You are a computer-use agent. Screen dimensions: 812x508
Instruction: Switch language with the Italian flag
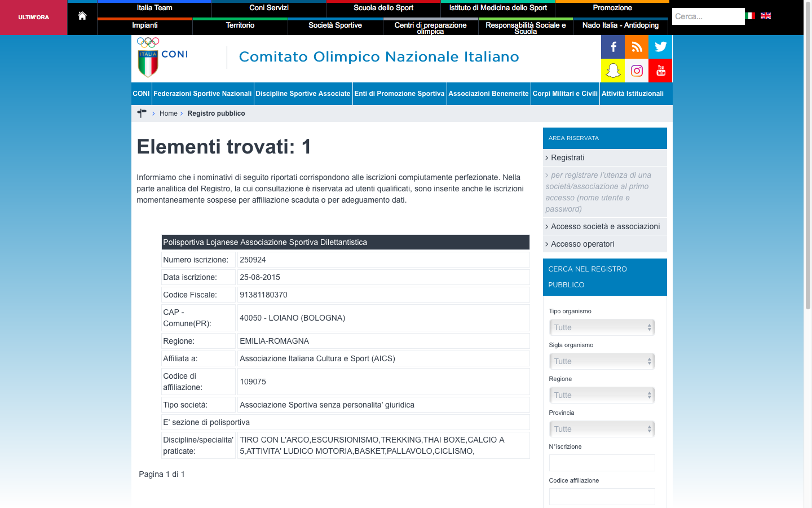[x=750, y=16]
